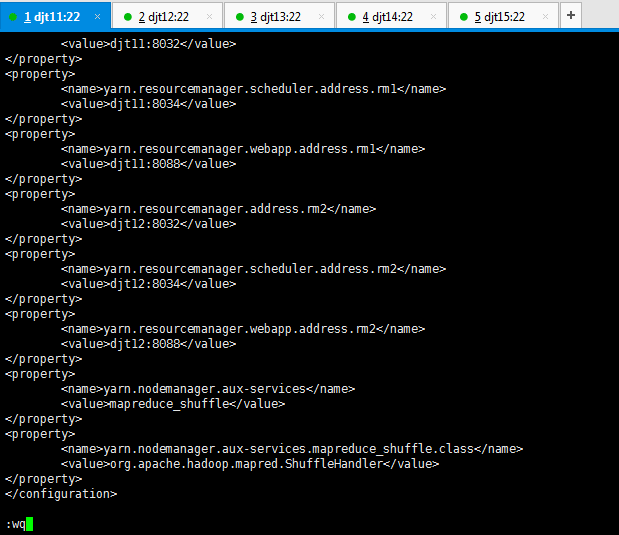Click the value djt11:8032 line
The image size is (619, 535).
click(x=148, y=44)
